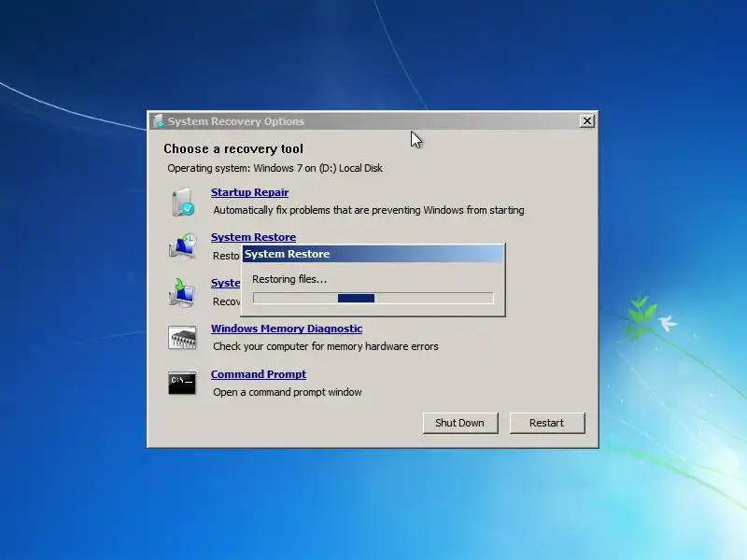Open the Startup Repair link

coord(249,192)
